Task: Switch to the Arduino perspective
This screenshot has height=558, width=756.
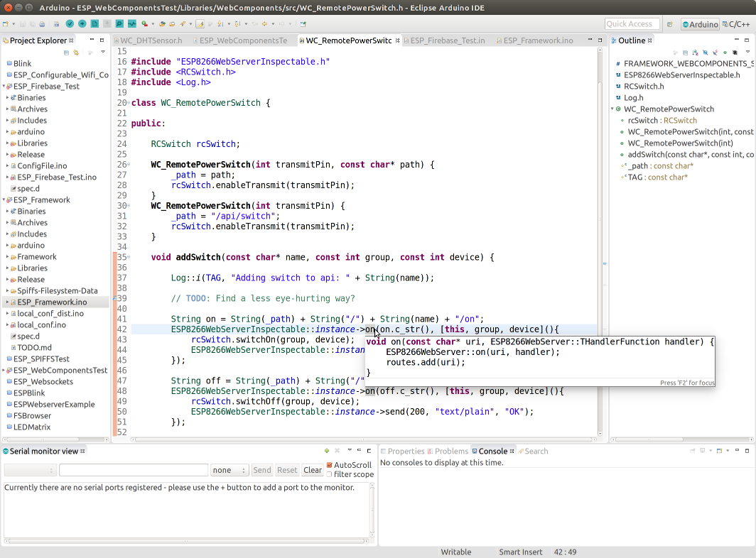Action: pos(700,24)
